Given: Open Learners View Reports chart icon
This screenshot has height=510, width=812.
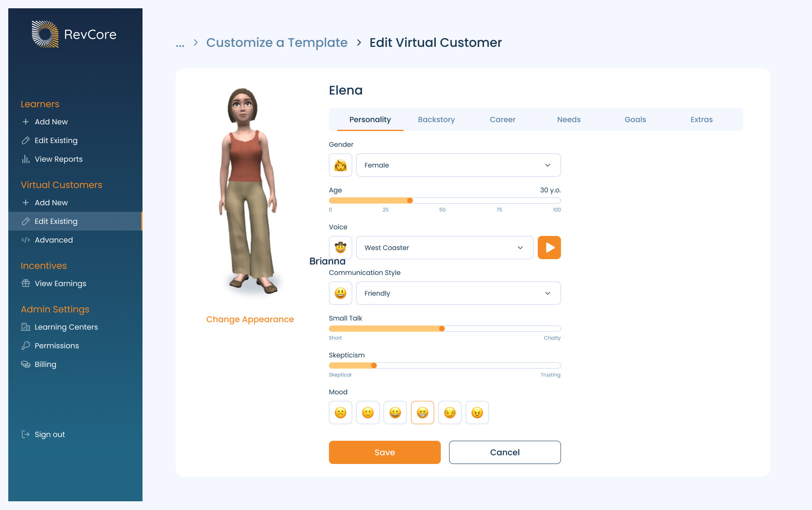Looking at the screenshot, I should (26, 159).
